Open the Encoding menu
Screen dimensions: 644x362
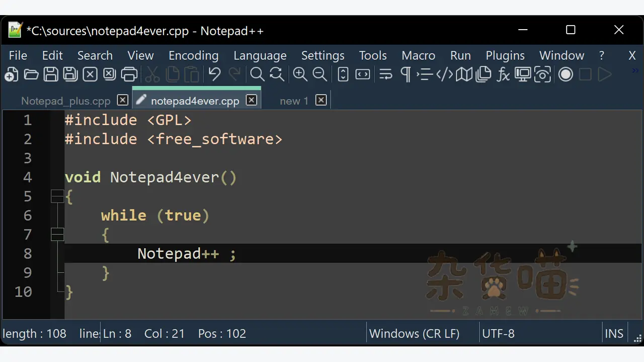coord(194,55)
